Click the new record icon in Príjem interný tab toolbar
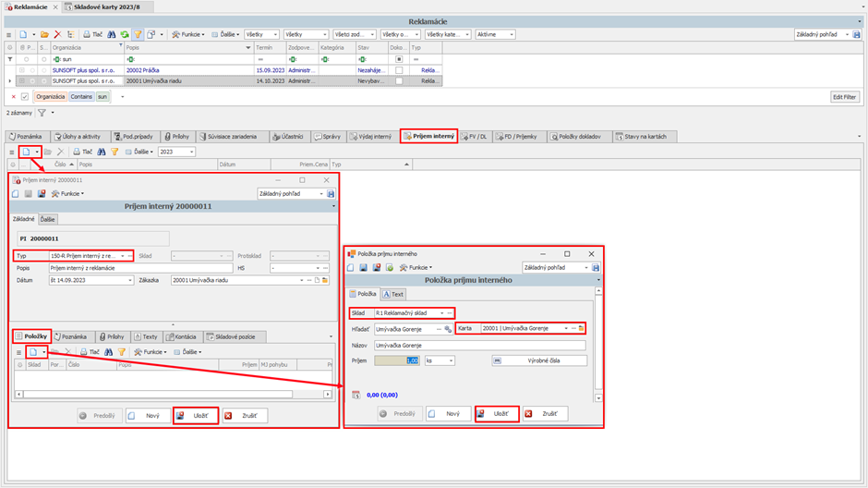Image resolution: width=868 pixels, height=488 pixels. [x=27, y=152]
